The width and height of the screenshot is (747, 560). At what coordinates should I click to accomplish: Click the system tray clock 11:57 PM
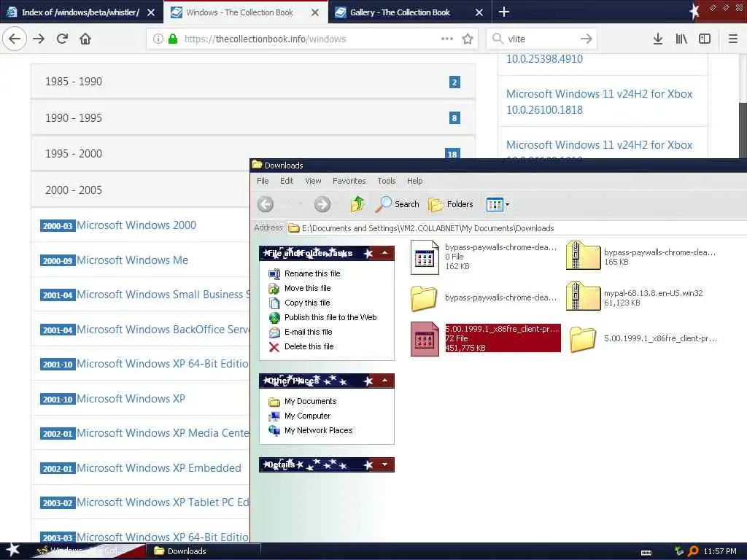click(x=720, y=551)
